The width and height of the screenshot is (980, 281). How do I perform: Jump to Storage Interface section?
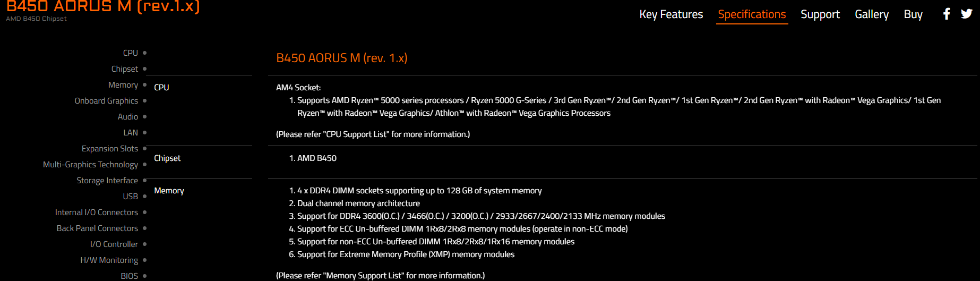click(107, 181)
